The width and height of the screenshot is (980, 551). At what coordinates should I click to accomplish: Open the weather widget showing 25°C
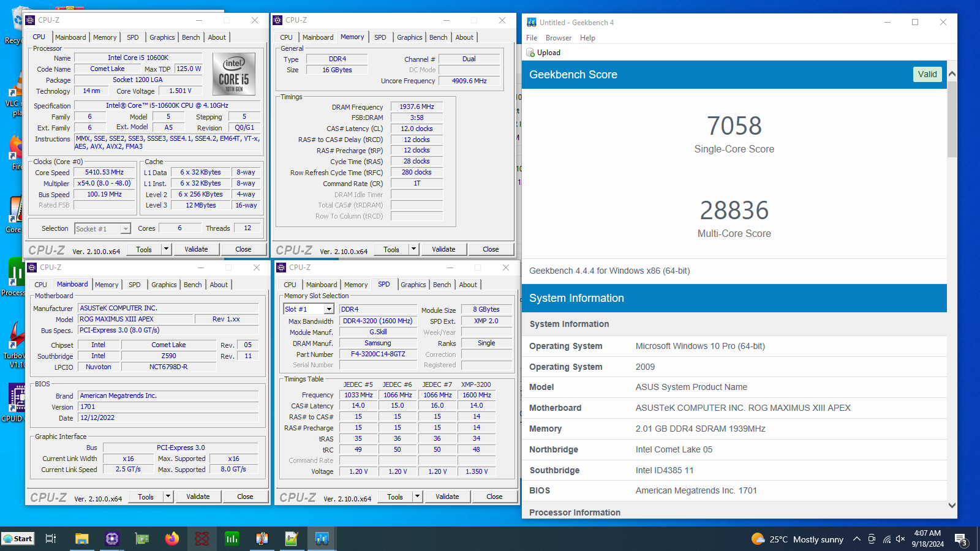tap(797, 539)
